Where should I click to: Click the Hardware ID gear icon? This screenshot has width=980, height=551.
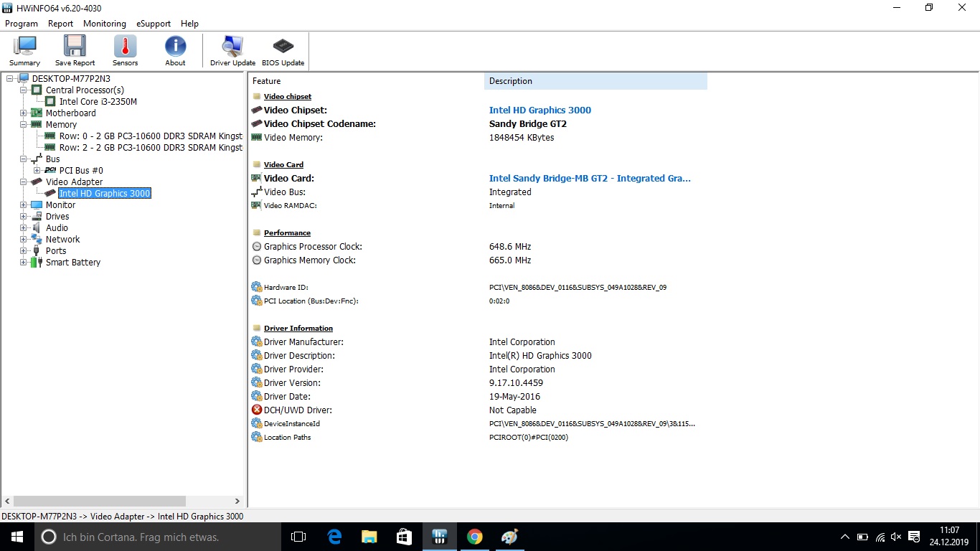(257, 287)
